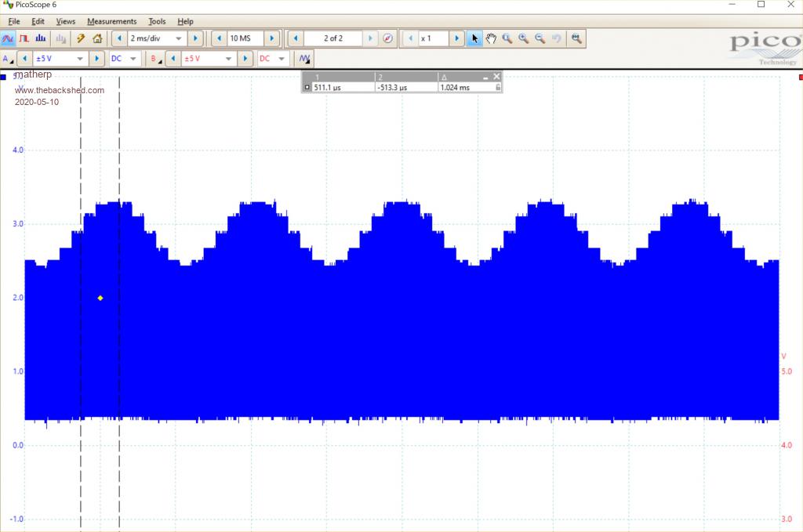Click yellow trigger diamond marker
Screen dimensions: 803x532
pyautogui.click(x=100, y=298)
